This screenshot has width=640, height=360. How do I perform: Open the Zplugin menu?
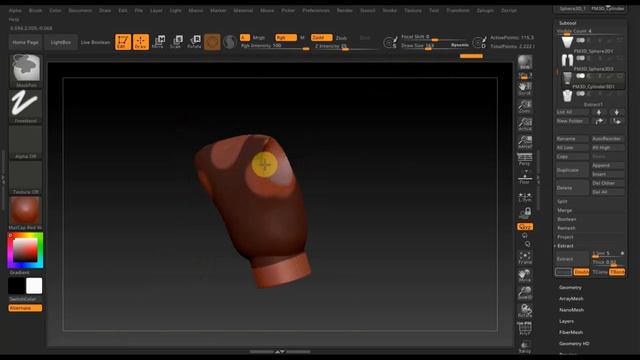pos(485,11)
